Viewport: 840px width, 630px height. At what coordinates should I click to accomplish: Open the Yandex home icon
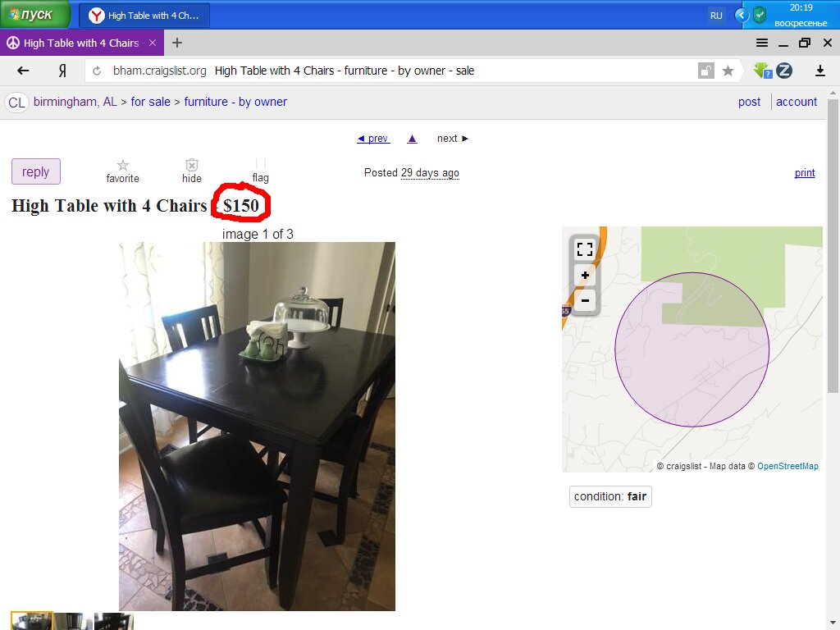62,71
